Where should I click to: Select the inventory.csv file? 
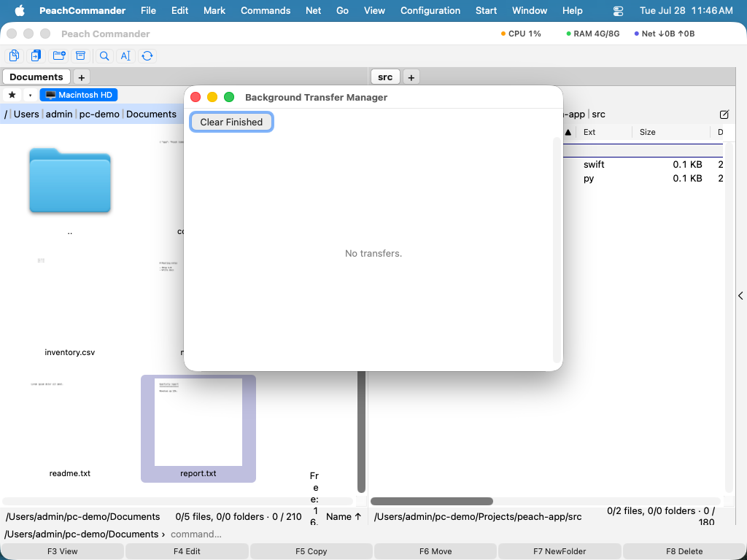coord(69,352)
